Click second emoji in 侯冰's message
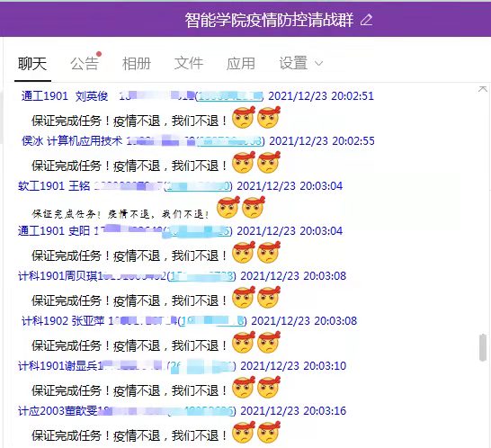Screen dimensions: 491x448 (x=269, y=162)
